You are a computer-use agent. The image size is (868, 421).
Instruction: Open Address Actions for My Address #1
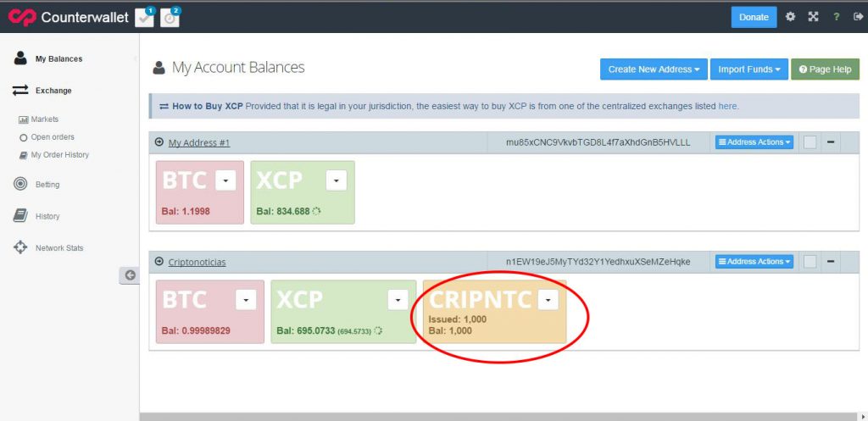click(x=754, y=142)
